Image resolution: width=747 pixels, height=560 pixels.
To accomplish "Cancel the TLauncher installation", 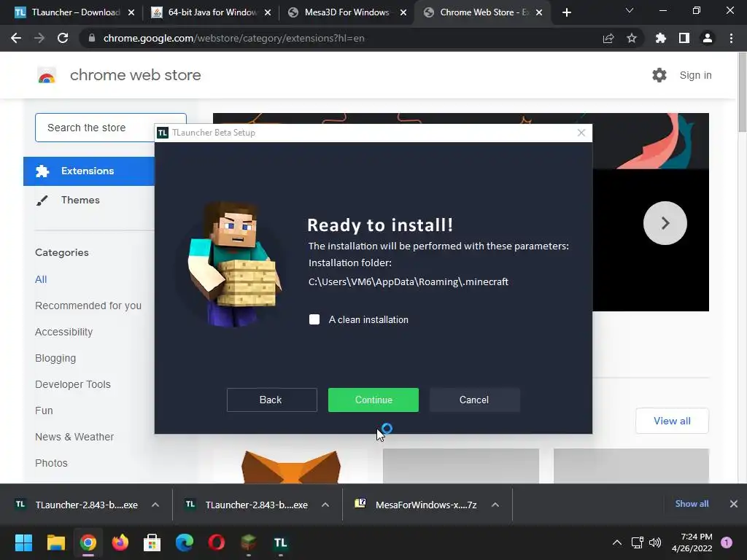I will tap(474, 400).
